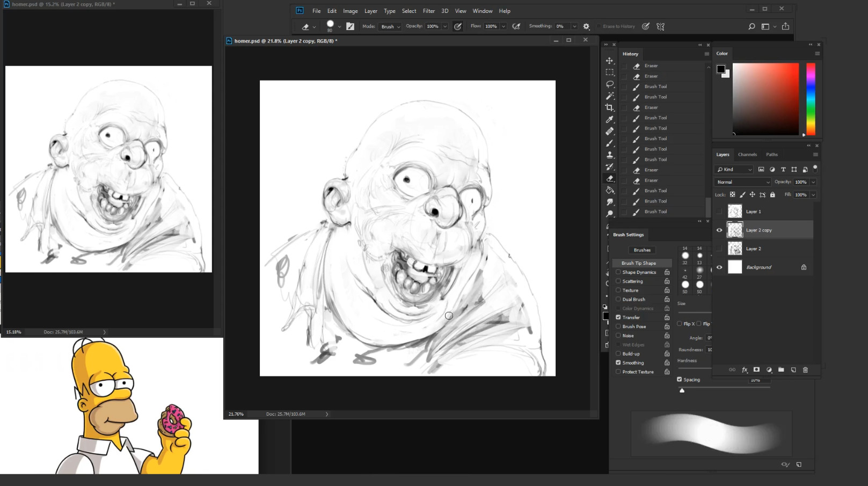Lock transparent pixels icon
The image size is (868, 486).
[x=732, y=194]
